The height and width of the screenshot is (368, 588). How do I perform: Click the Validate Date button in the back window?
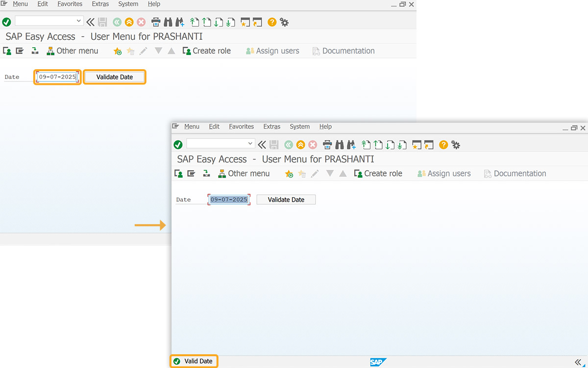115,77
